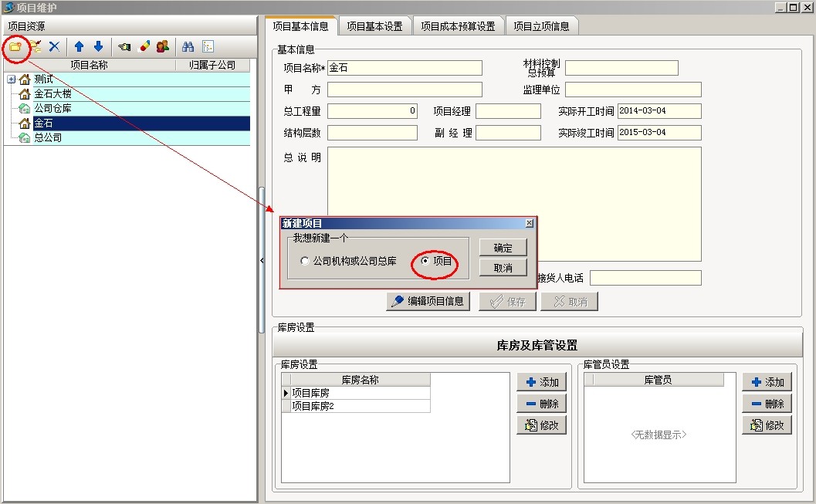Click the 编辑项目信息 button

(428, 302)
